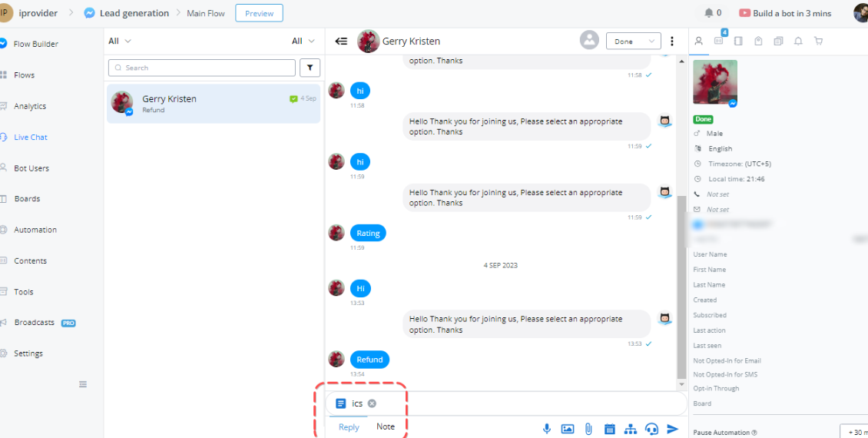This screenshot has height=438, width=868.
Task: Expand the Done status dropdown
Action: point(633,41)
